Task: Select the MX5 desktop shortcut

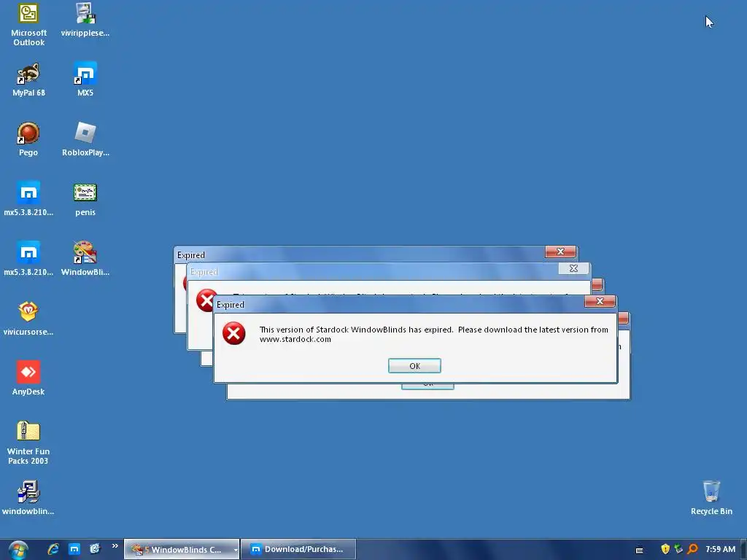Action: pos(85,80)
